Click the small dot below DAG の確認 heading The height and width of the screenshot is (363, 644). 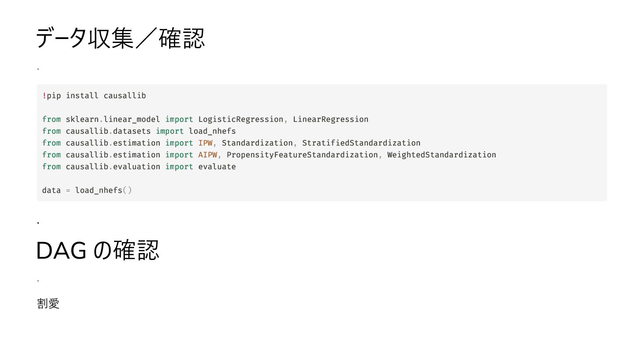(x=38, y=280)
